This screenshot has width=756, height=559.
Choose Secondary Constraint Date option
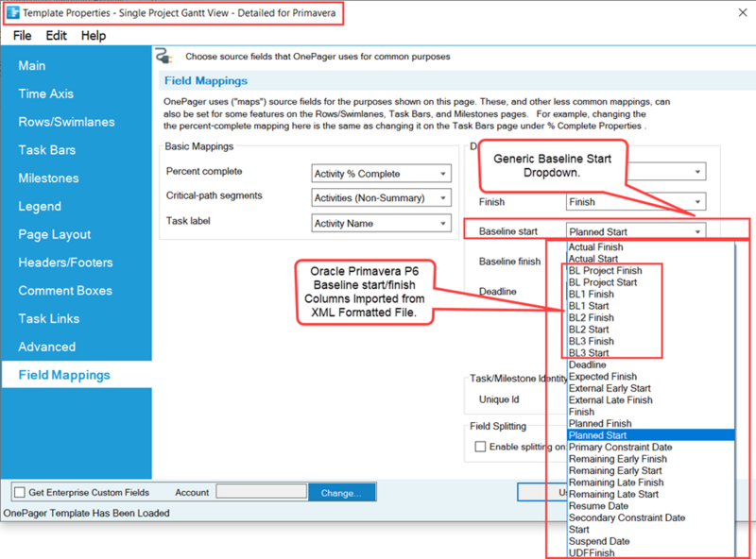(x=651, y=517)
